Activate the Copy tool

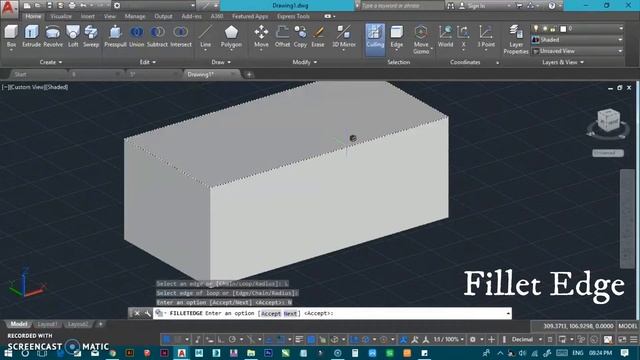(300, 36)
